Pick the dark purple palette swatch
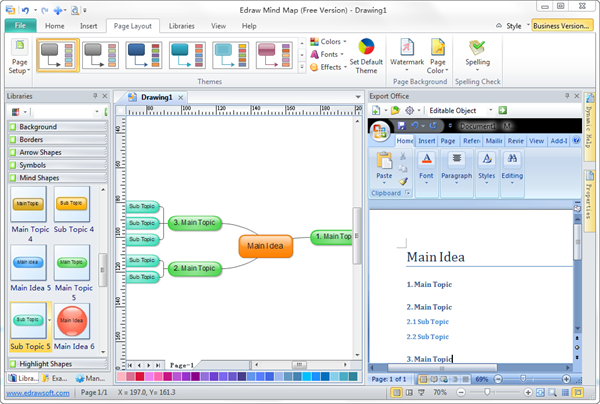This screenshot has width=600, height=404. click(195, 377)
